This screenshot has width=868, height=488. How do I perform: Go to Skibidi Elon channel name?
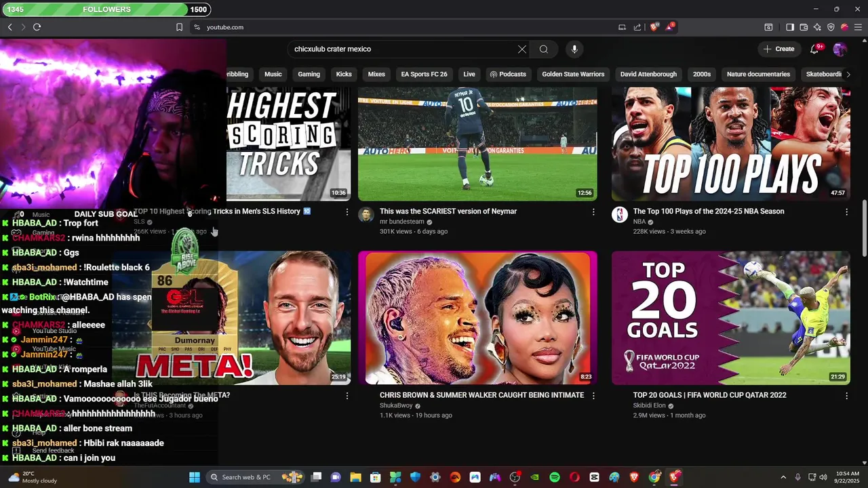click(649, 406)
